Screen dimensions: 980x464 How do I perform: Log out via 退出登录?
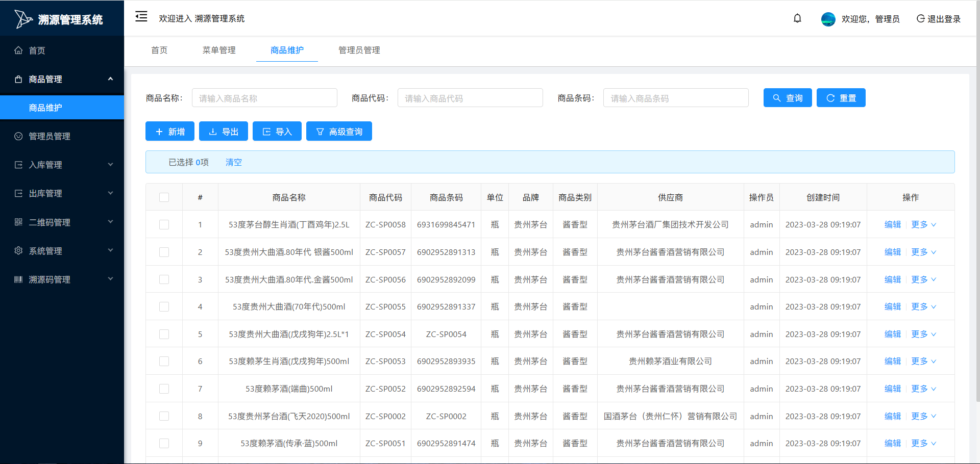pos(939,19)
